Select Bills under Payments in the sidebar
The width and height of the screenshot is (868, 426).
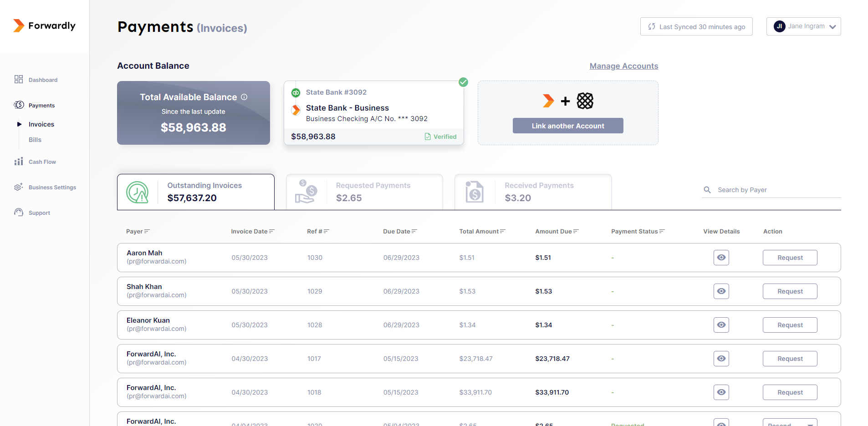click(x=35, y=140)
